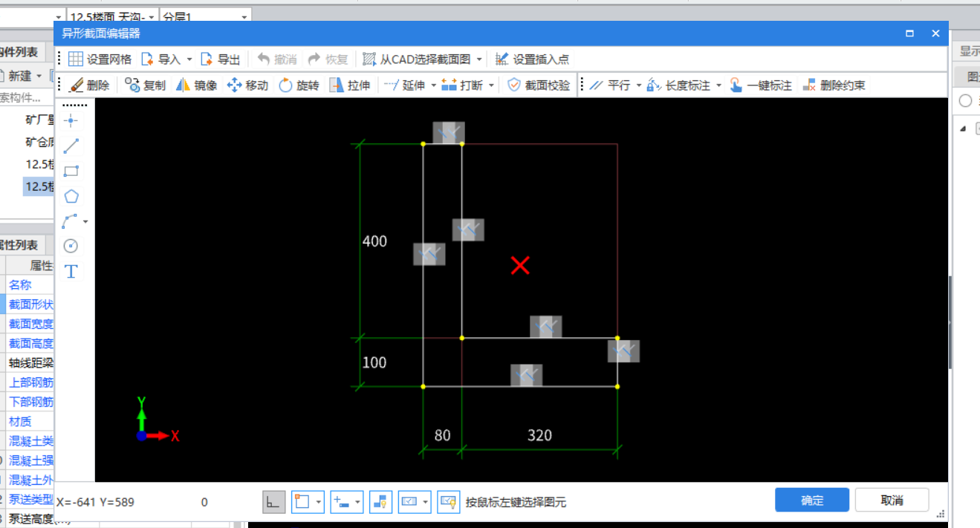Image resolution: width=980 pixels, height=528 pixels.
Task: Click the 导出 export button
Action: coord(220,59)
